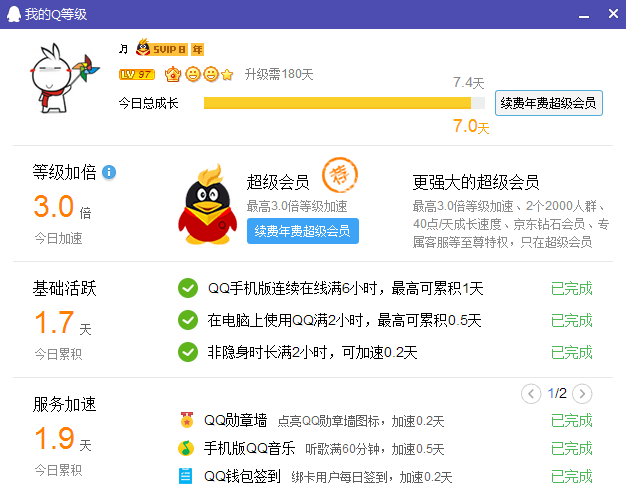Click the 7.4天 maximum growth value
The image size is (626, 495).
[469, 83]
